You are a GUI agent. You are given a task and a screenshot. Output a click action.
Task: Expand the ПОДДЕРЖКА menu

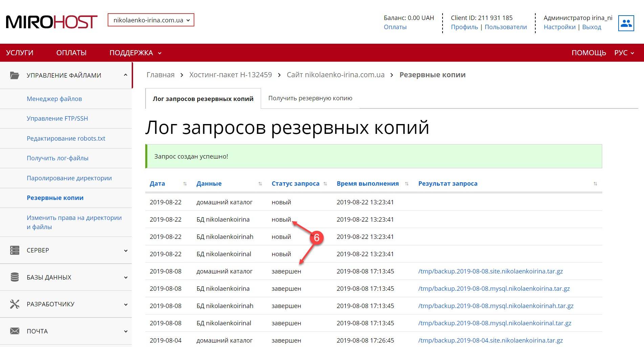(135, 53)
